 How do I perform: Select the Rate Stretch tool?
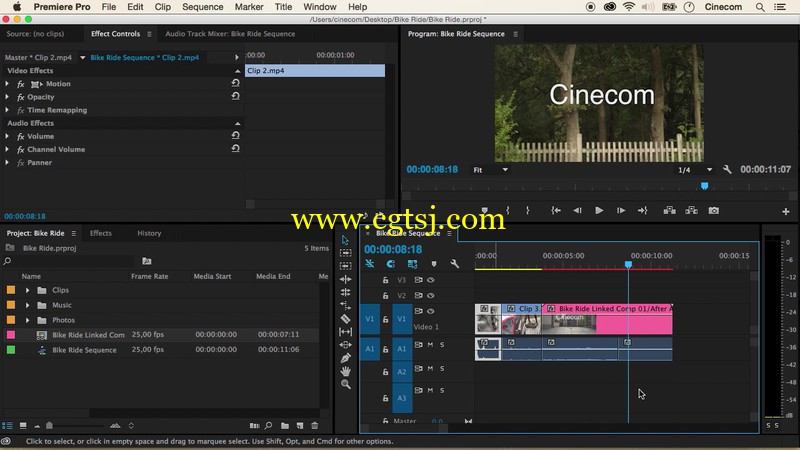pos(345,305)
